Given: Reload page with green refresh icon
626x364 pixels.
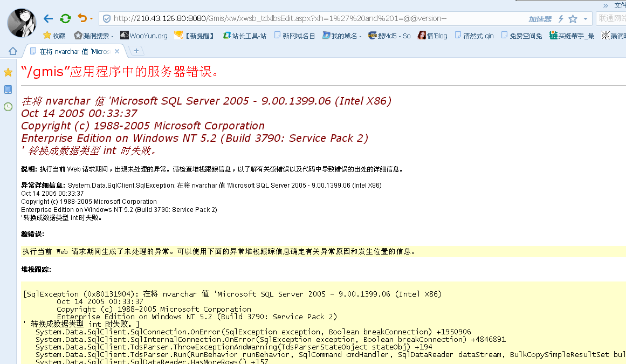Looking at the screenshot, I should pos(65,18).
